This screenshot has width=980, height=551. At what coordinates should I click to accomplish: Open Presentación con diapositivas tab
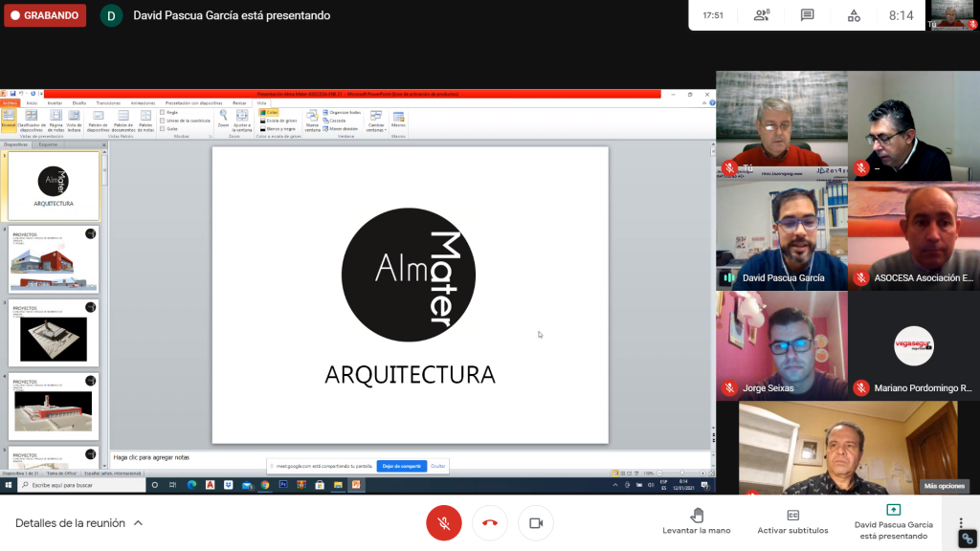click(193, 103)
